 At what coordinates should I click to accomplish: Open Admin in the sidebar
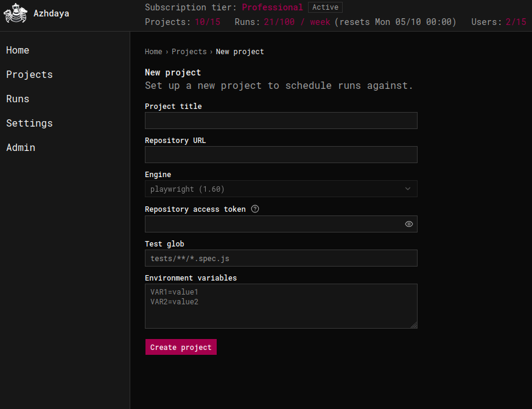tap(21, 147)
